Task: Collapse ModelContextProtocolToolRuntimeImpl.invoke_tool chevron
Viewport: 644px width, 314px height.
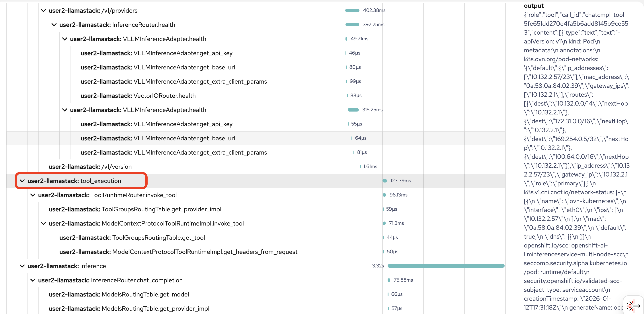Action: coord(43,224)
